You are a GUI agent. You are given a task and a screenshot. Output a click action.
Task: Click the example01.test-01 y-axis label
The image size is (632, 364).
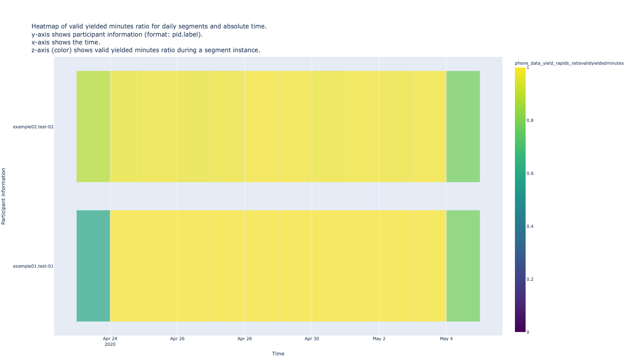[x=33, y=266]
